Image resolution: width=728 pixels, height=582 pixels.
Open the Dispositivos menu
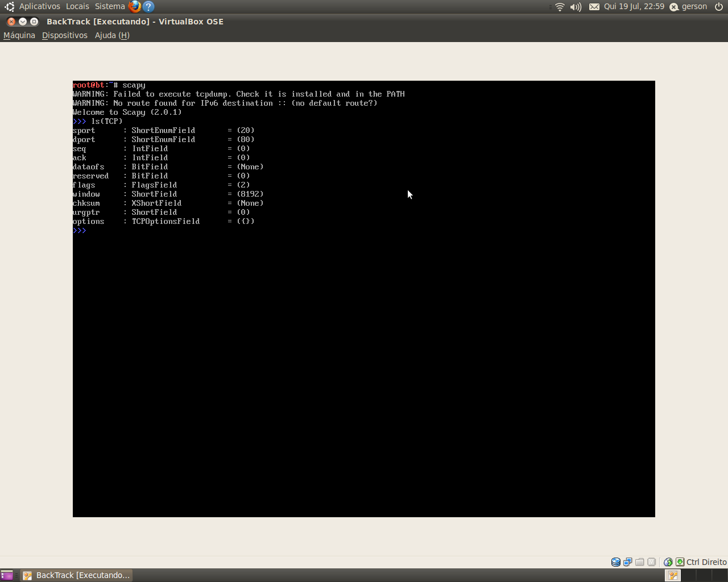(65, 35)
